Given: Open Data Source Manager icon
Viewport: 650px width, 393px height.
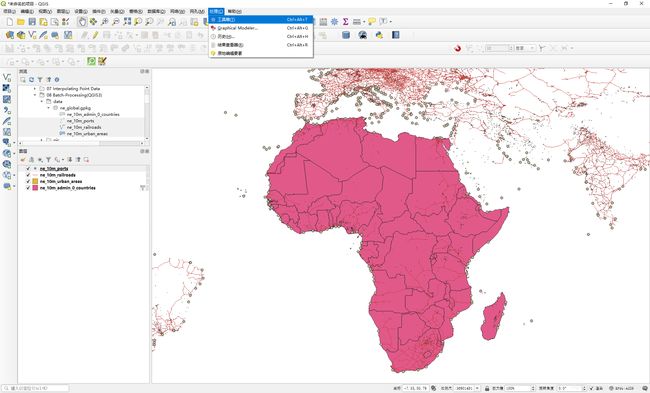Looking at the screenshot, I should click(10, 35).
